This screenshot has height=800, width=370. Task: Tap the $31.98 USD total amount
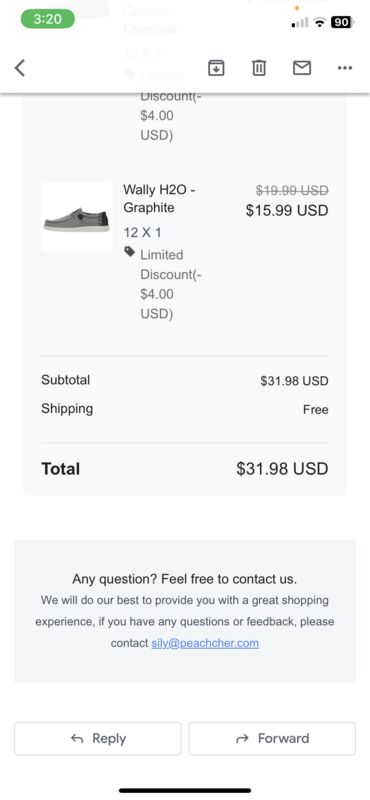pyautogui.click(x=282, y=468)
